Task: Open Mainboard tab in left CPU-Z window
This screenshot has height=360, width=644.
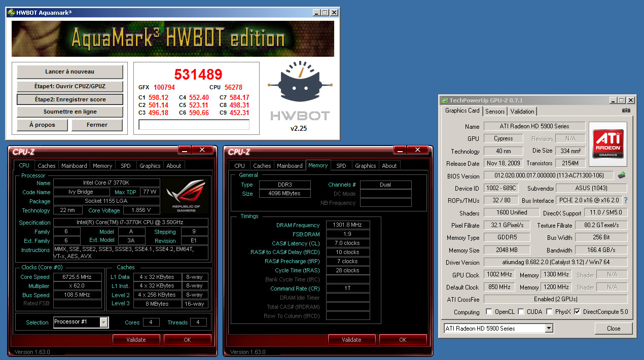Action: [x=74, y=165]
